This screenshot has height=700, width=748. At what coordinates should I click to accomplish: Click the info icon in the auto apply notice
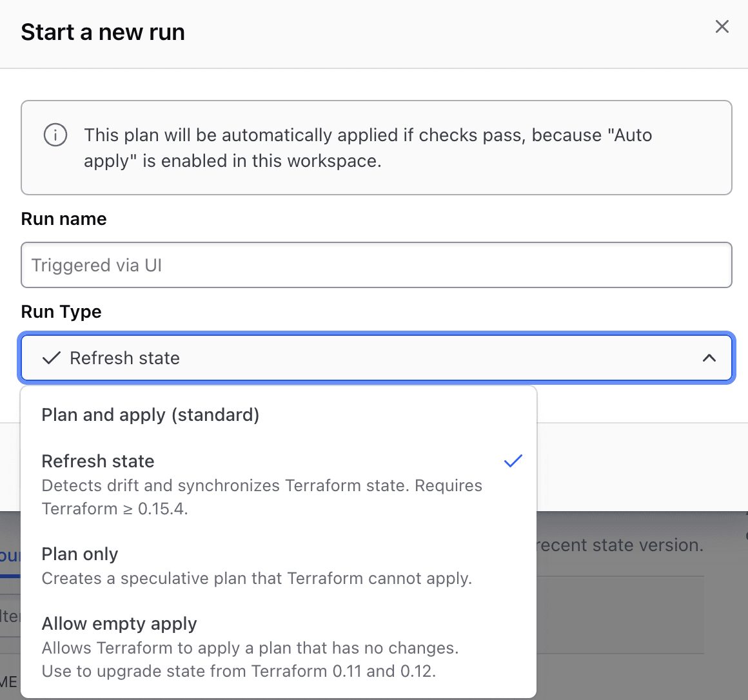pyautogui.click(x=55, y=135)
